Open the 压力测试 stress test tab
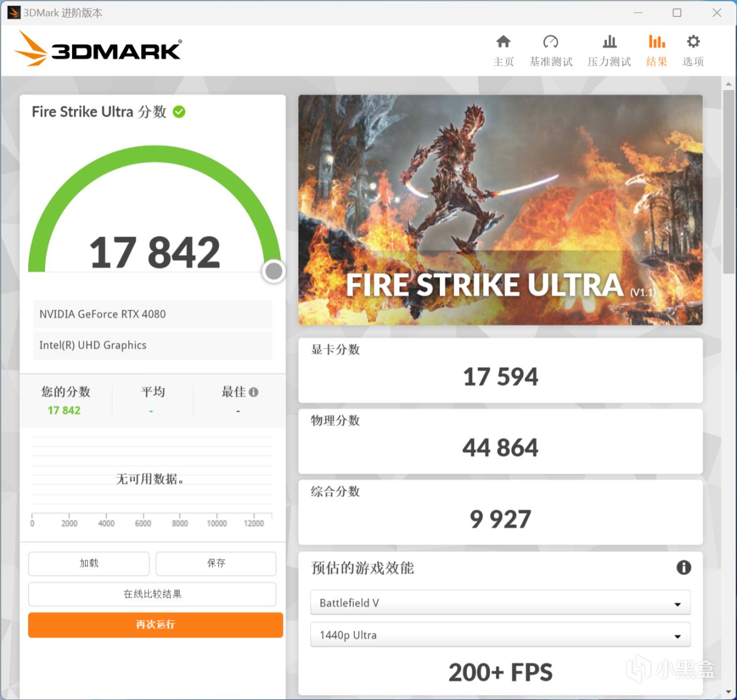The image size is (737, 700). pos(609,51)
